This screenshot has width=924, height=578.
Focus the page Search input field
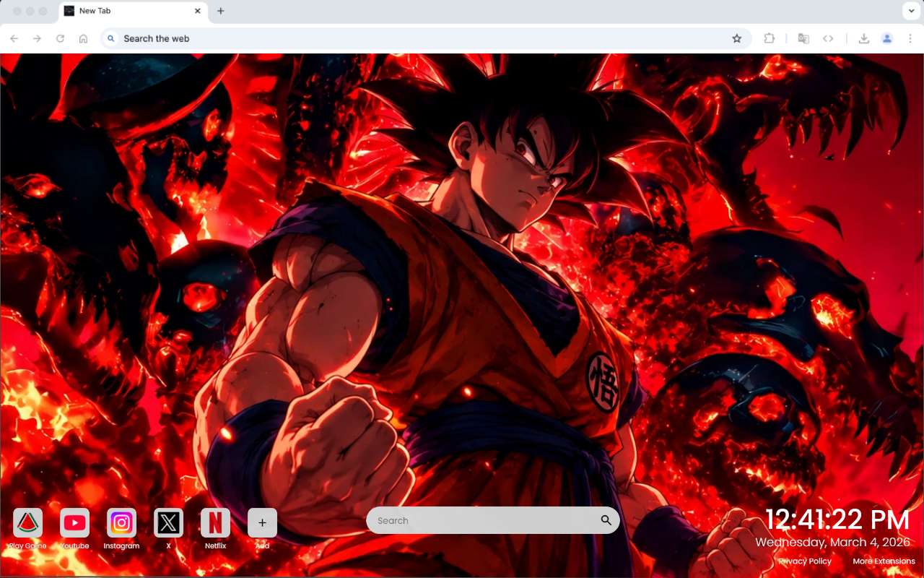[493, 520]
